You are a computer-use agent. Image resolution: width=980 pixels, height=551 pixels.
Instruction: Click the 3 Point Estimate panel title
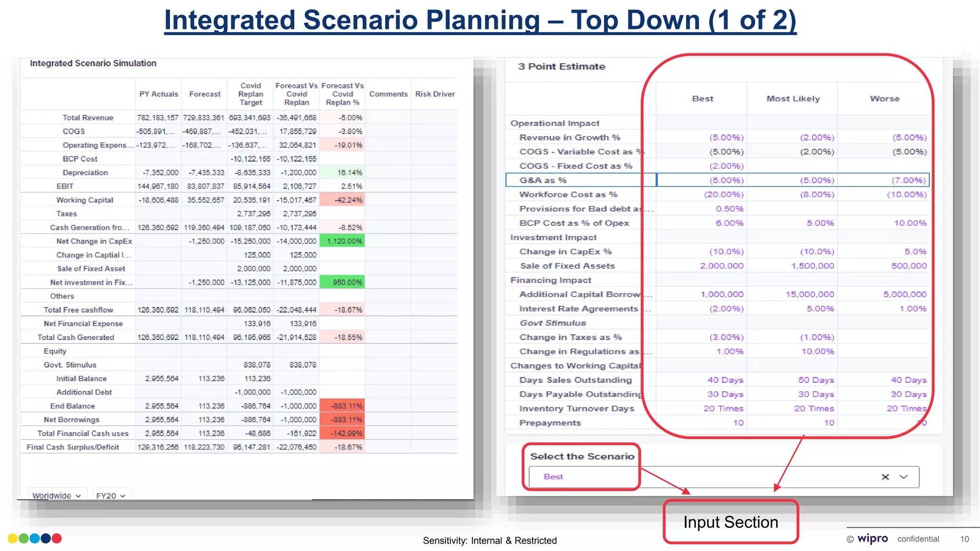click(561, 66)
